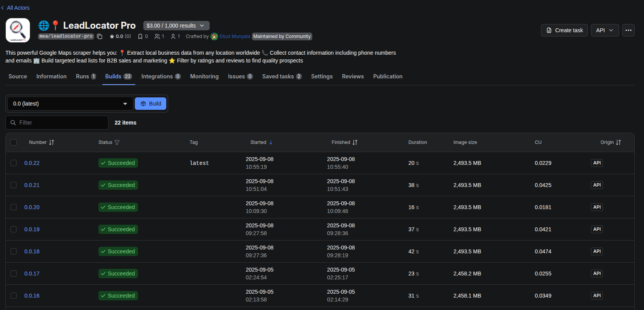
Task: Click the 0.0 star rating icon
Action: click(112, 36)
